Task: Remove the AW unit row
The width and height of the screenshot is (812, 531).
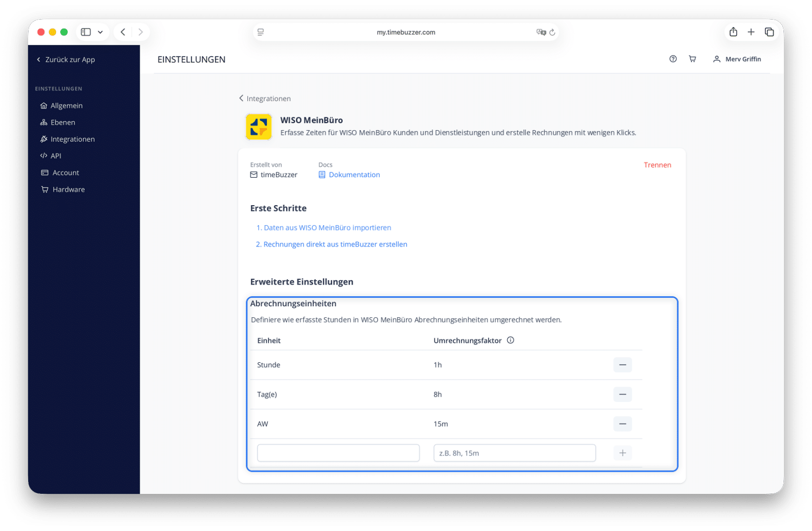Action: tap(623, 424)
